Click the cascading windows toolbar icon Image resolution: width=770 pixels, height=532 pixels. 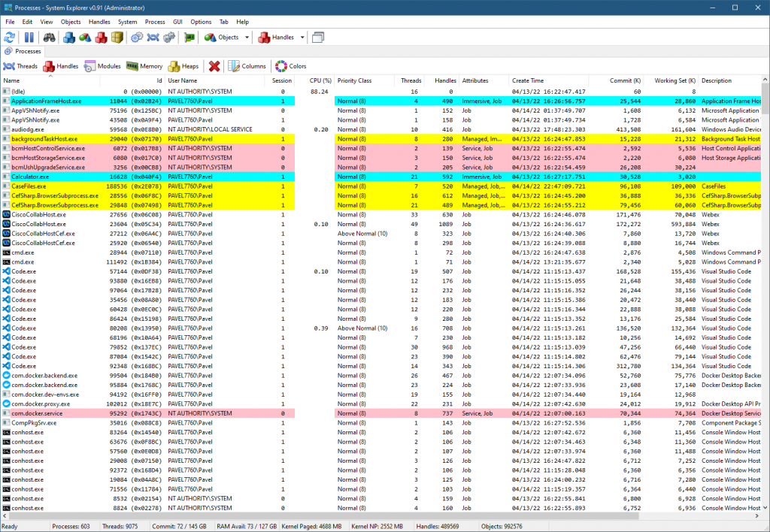[318, 37]
